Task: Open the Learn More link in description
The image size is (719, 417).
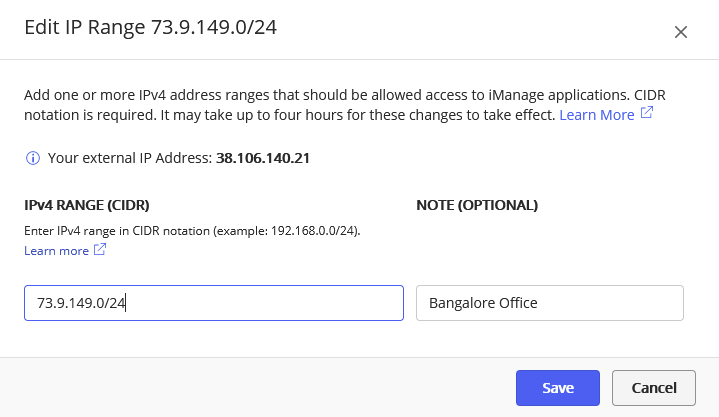Action: point(596,115)
